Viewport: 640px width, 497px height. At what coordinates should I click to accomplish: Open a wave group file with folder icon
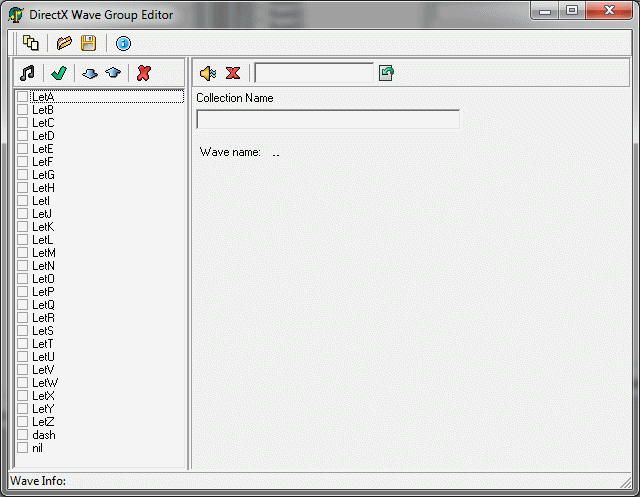pos(64,43)
